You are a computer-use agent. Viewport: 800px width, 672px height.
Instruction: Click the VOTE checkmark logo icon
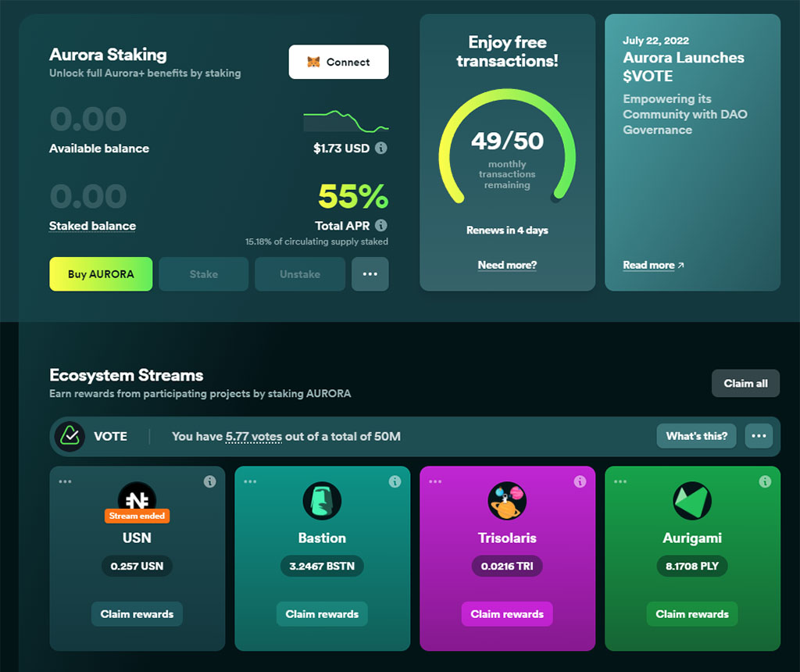[x=70, y=436]
